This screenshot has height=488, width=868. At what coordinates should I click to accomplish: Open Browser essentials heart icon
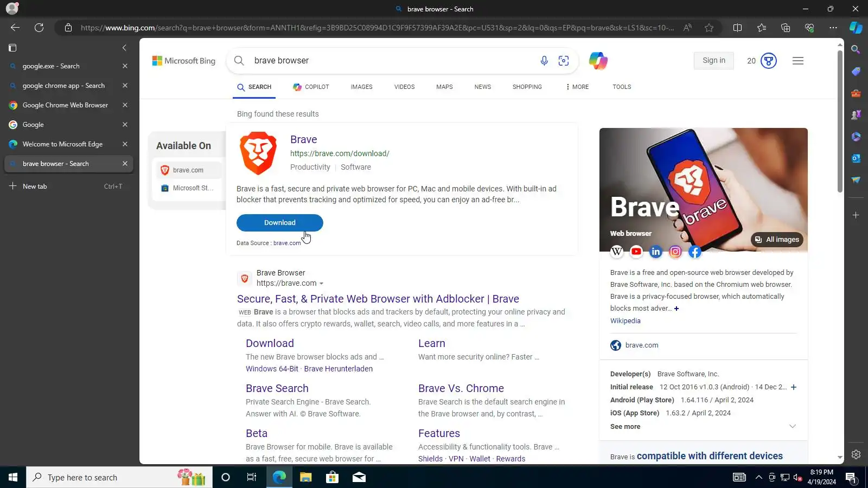point(809,28)
